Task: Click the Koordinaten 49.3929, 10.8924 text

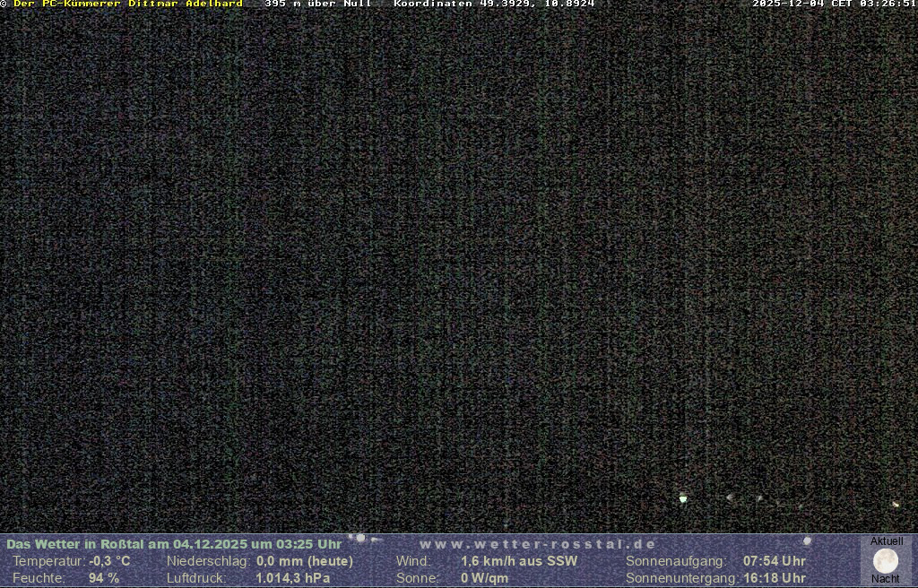Action: pos(494,4)
